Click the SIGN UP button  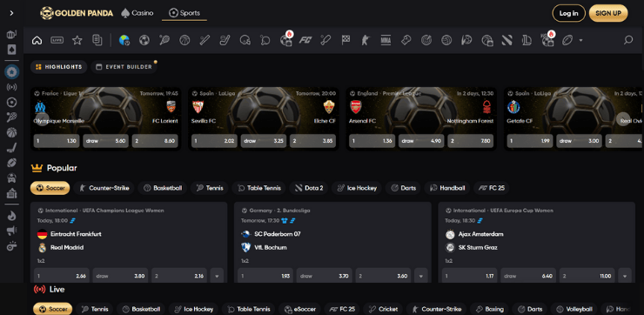click(x=608, y=13)
